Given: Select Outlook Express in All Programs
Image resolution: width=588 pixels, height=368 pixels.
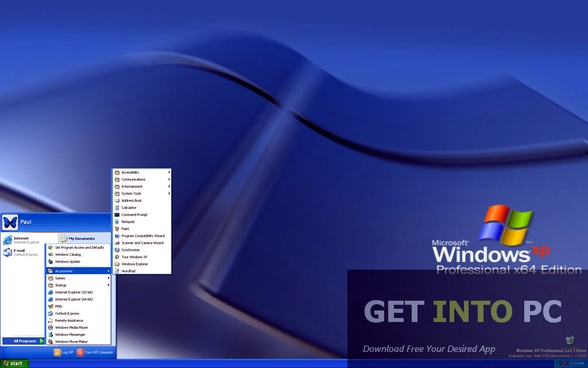Looking at the screenshot, I should pyautogui.click(x=78, y=313).
